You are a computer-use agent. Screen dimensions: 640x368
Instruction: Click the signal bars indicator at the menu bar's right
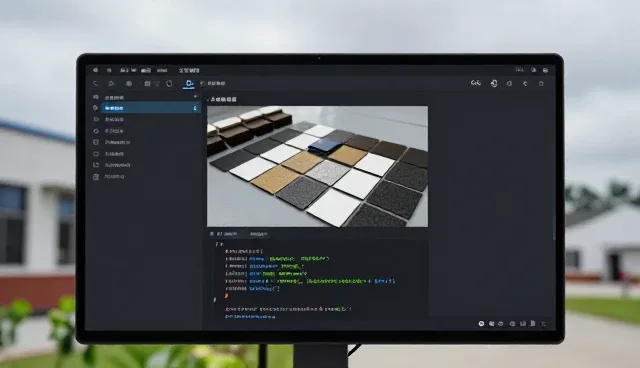tap(520, 69)
